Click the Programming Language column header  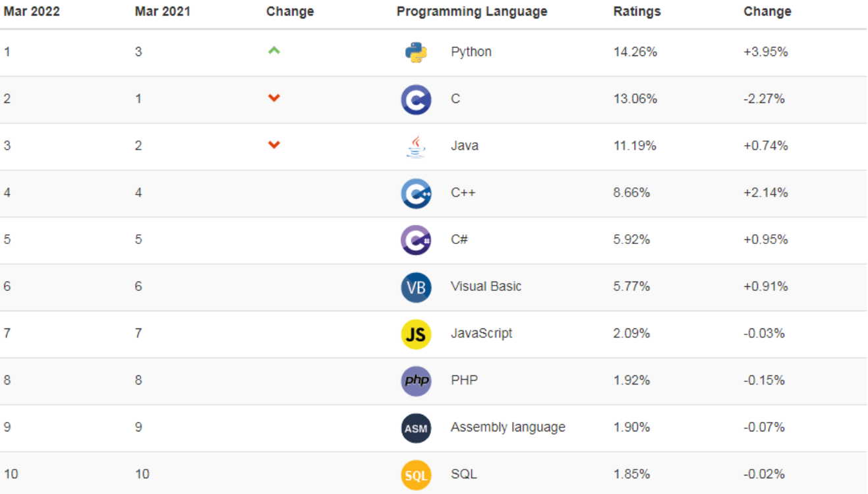pos(471,11)
